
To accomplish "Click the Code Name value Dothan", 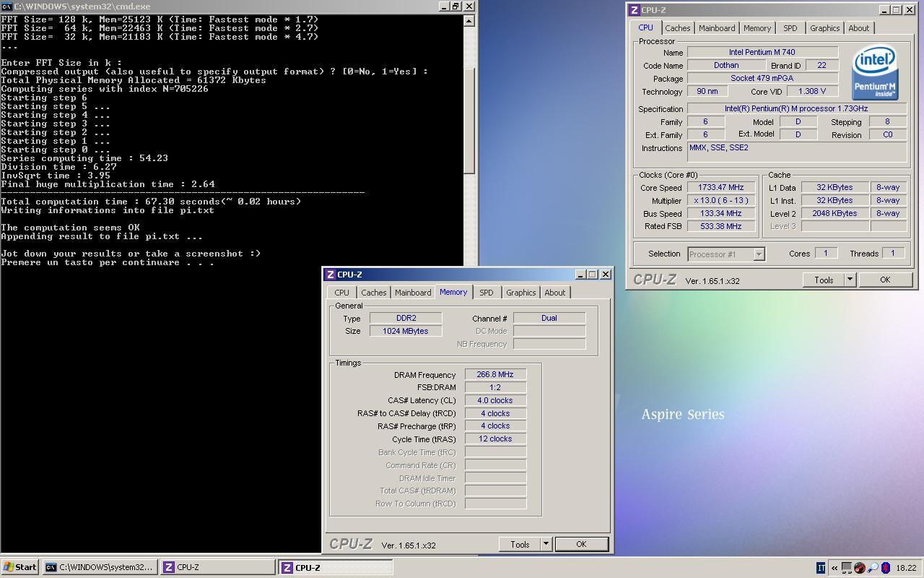I will [x=726, y=65].
